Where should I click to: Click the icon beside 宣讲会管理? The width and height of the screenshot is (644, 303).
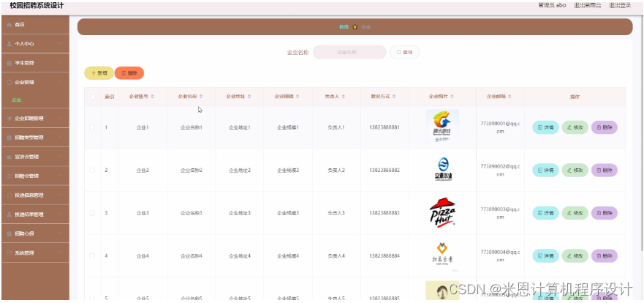click(9, 157)
